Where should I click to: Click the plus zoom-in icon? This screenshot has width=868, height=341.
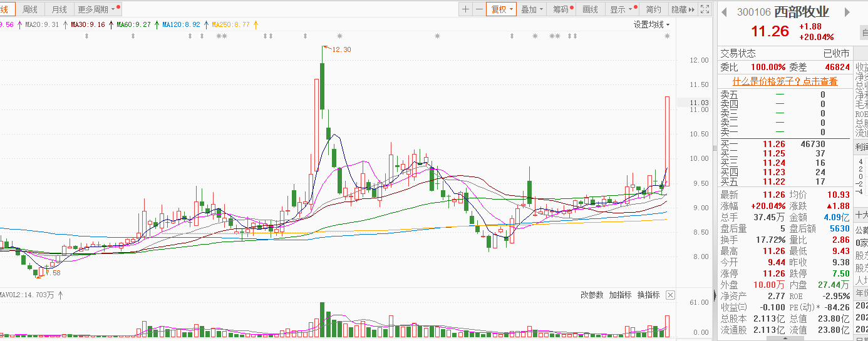(465, 9)
